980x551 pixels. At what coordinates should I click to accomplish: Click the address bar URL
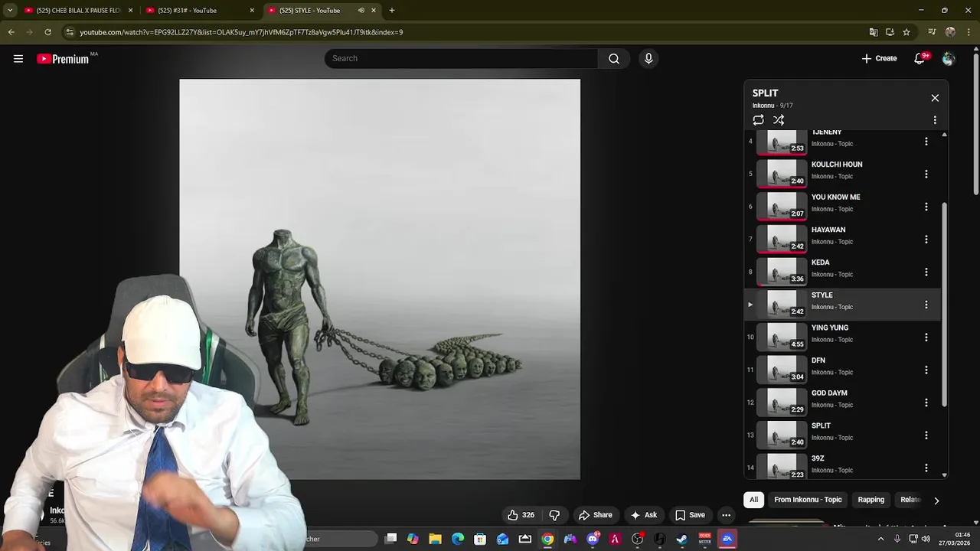[241, 32]
